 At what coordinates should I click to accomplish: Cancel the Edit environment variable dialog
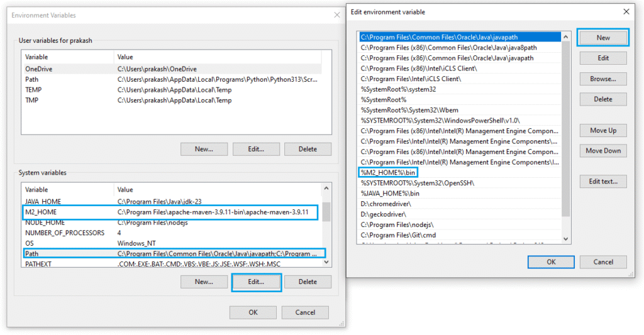tap(603, 262)
